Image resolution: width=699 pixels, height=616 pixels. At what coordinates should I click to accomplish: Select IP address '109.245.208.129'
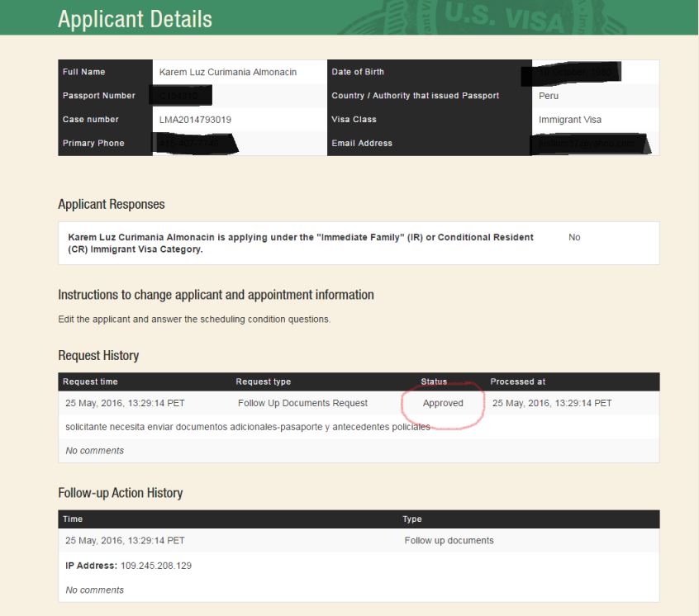pyautogui.click(x=156, y=566)
